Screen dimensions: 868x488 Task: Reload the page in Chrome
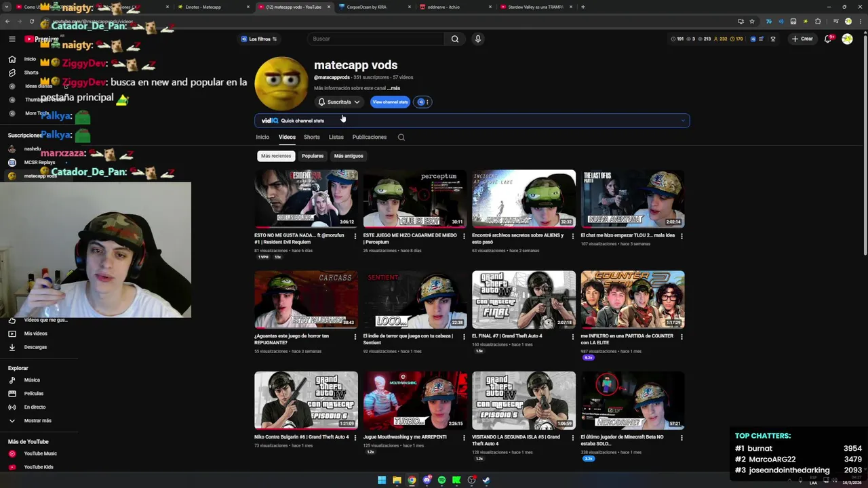pos(31,21)
